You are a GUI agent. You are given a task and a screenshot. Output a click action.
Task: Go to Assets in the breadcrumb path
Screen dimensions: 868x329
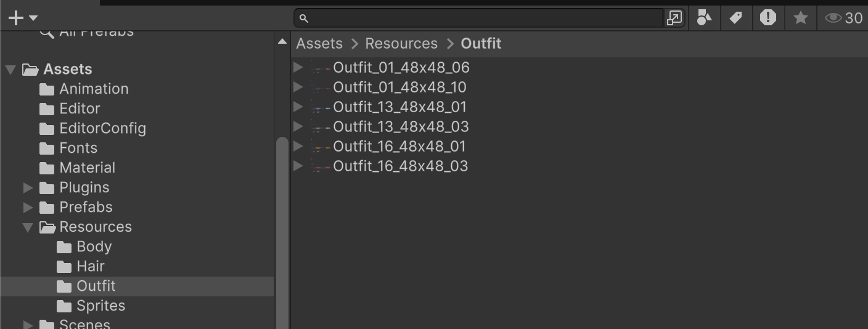(319, 44)
